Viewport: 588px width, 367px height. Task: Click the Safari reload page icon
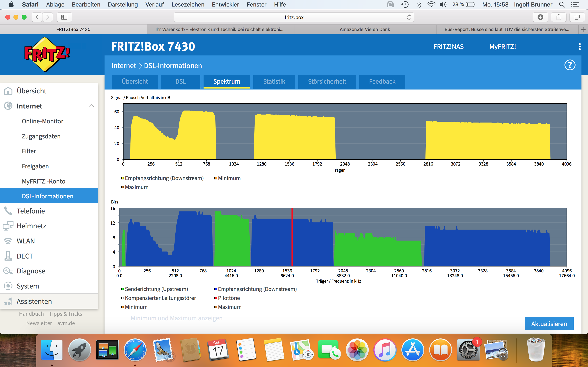(409, 17)
